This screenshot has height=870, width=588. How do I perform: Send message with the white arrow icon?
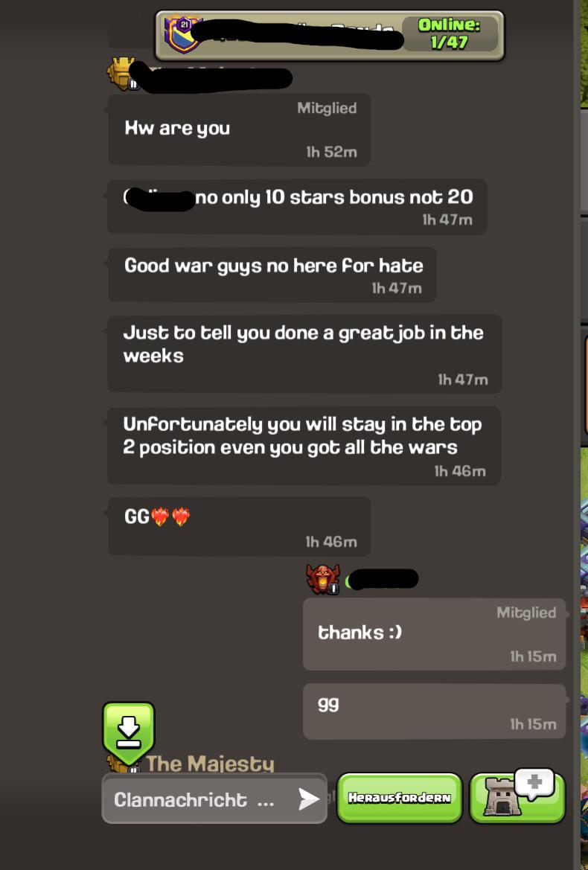[308, 799]
